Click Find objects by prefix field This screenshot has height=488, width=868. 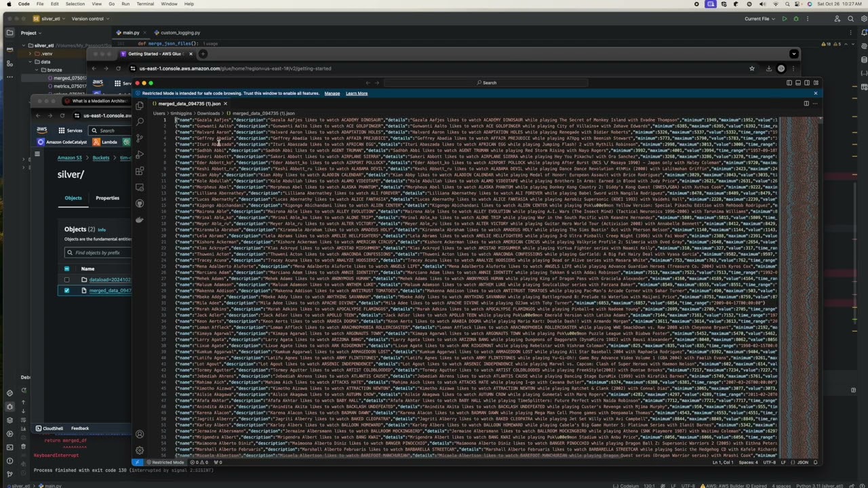pos(98,252)
